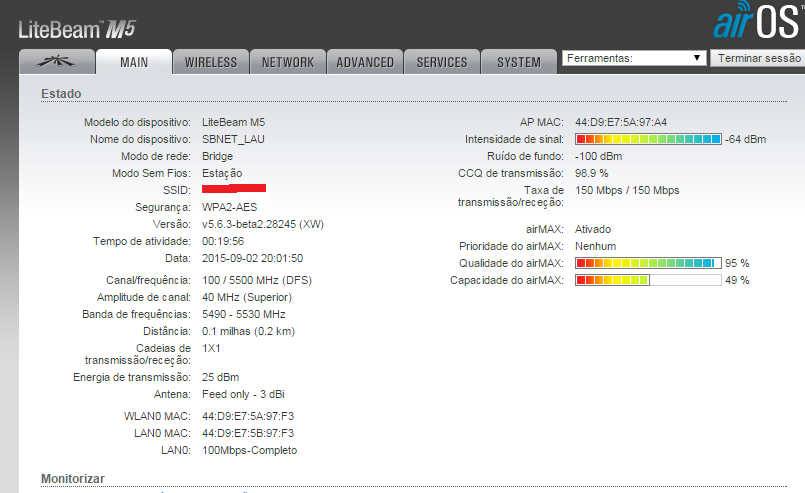Click the Monitorizar section heading
Image resolution: width=805 pixels, height=493 pixels.
[x=73, y=479]
